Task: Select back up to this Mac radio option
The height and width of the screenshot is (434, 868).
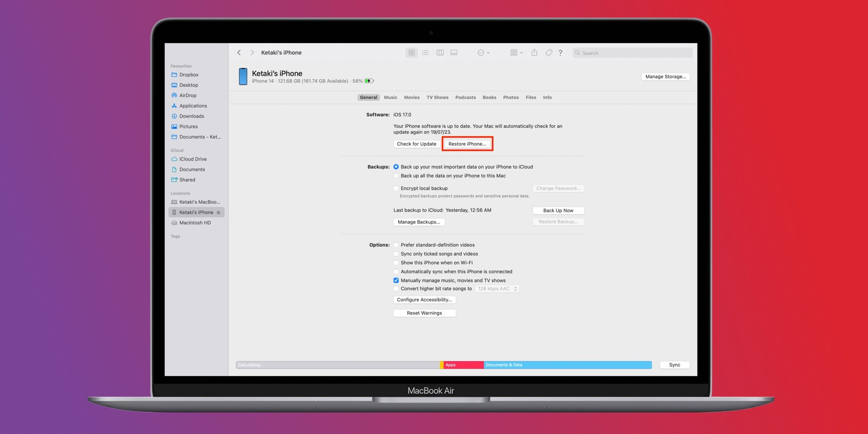Action: coord(396,176)
